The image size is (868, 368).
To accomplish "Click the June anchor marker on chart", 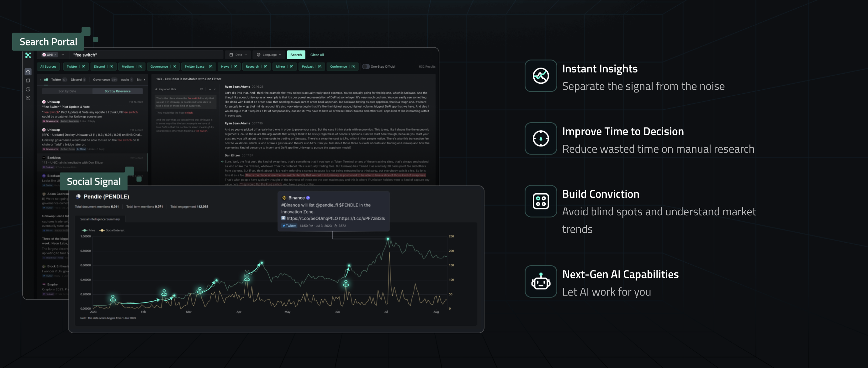I will (x=346, y=283).
